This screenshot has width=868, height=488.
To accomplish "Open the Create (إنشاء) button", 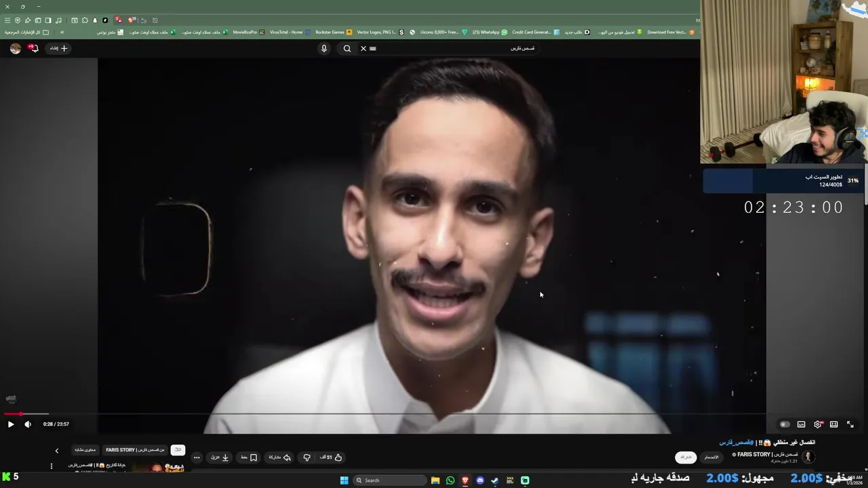I will (x=59, y=48).
